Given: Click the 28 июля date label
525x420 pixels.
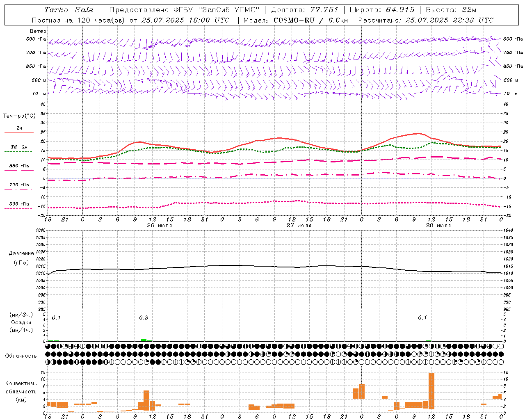Looking at the screenshot, I should [x=438, y=225].
